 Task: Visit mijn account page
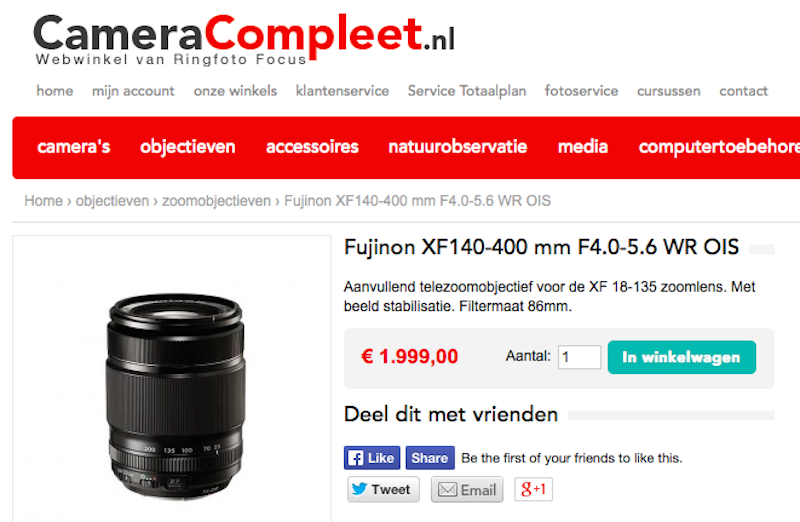click(133, 91)
